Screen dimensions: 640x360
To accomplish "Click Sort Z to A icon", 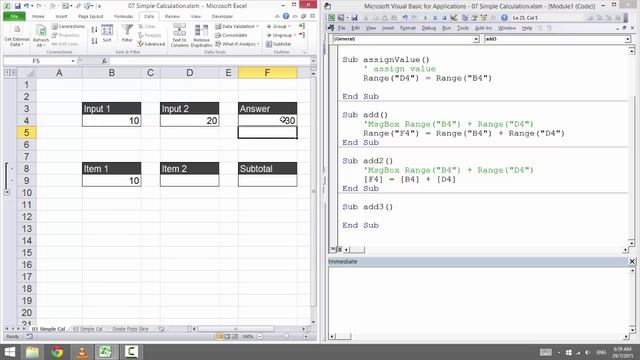I will (x=94, y=41).
